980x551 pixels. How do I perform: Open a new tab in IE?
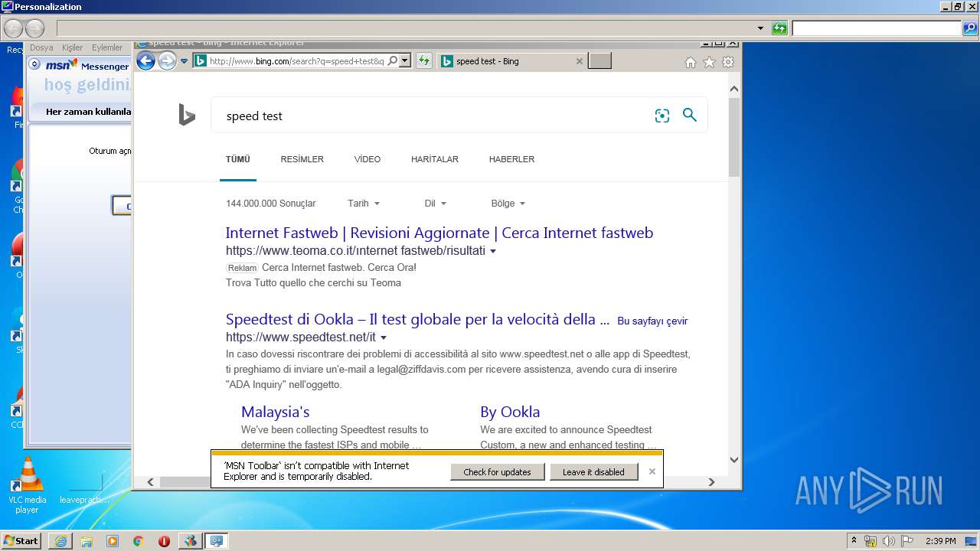pos(599,61)
